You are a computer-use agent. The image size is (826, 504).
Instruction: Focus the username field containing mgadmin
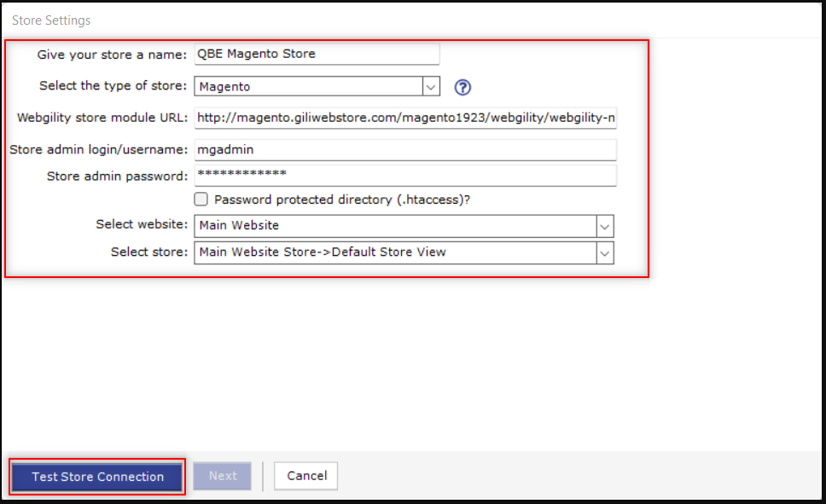pos(405,150)
